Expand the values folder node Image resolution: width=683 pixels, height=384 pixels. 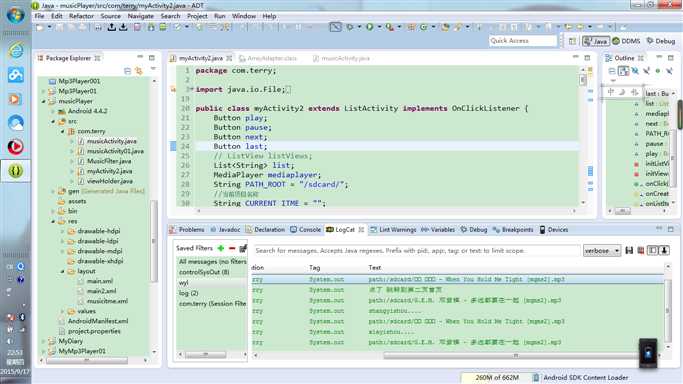click(63, 311)
